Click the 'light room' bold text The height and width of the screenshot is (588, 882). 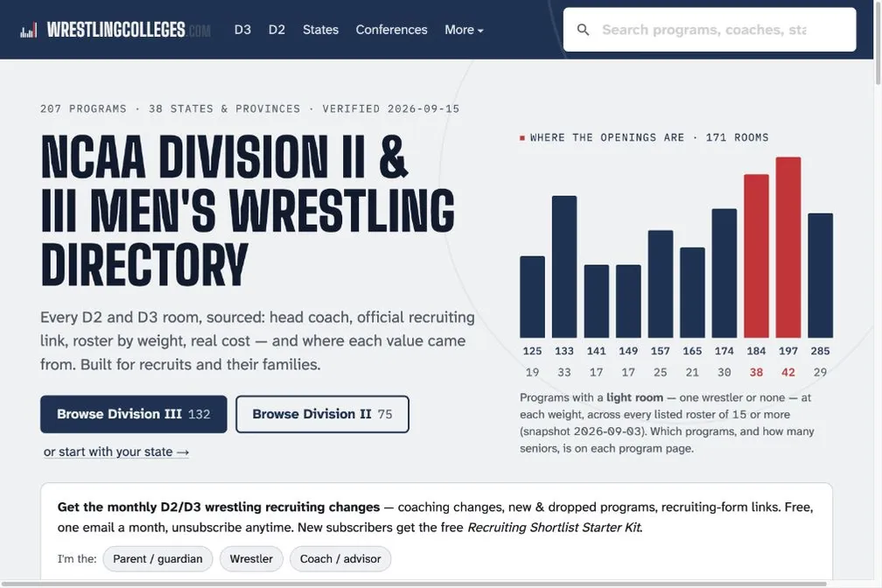coord(634,398)
